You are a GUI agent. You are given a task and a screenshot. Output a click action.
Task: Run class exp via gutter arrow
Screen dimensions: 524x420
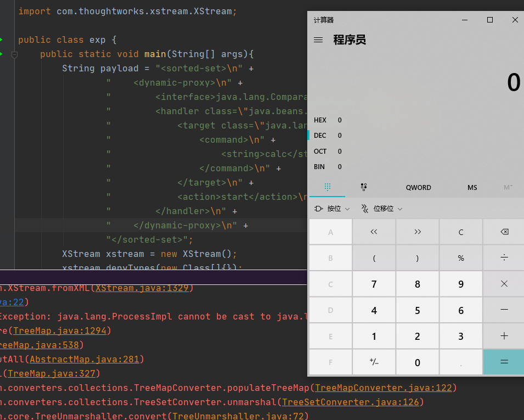[1, 40]
